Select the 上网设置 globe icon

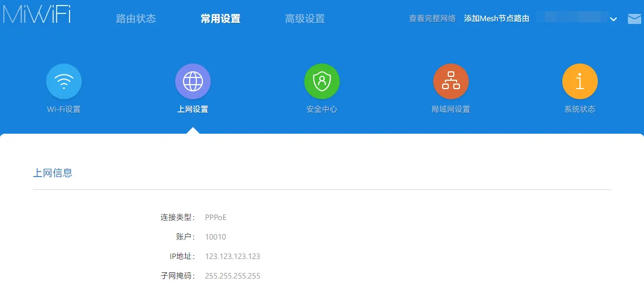(x=193, y=81)
